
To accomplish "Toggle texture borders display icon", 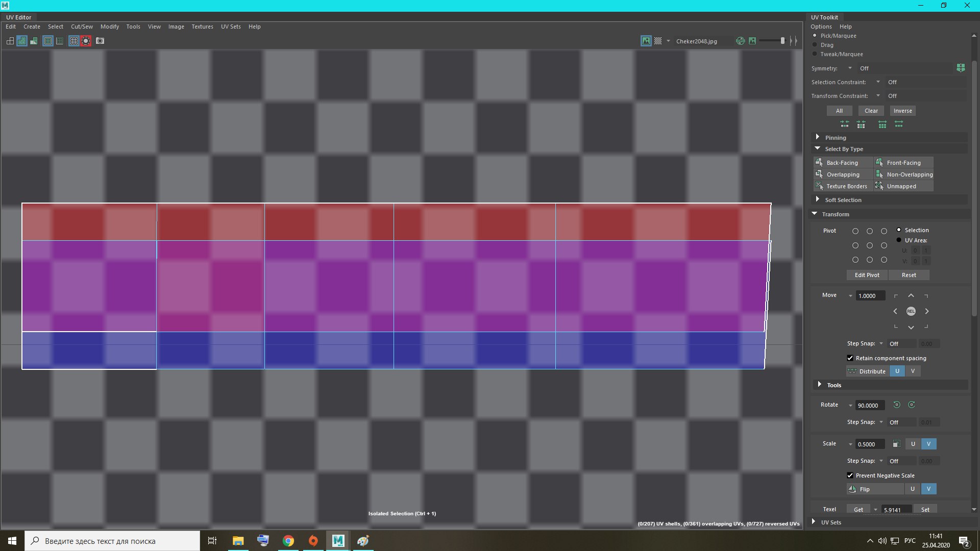I will (x=48, y=41).
